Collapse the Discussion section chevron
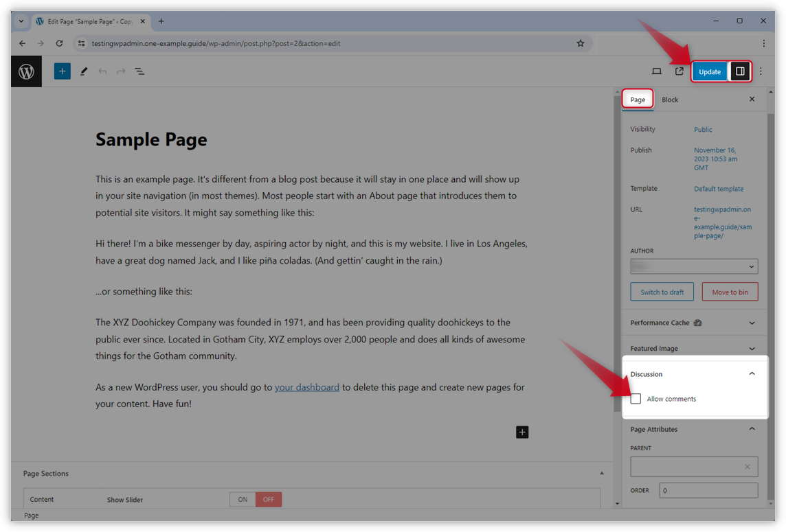Image resolution: width=786 pixels, height=532 pixels. [752, 373]
